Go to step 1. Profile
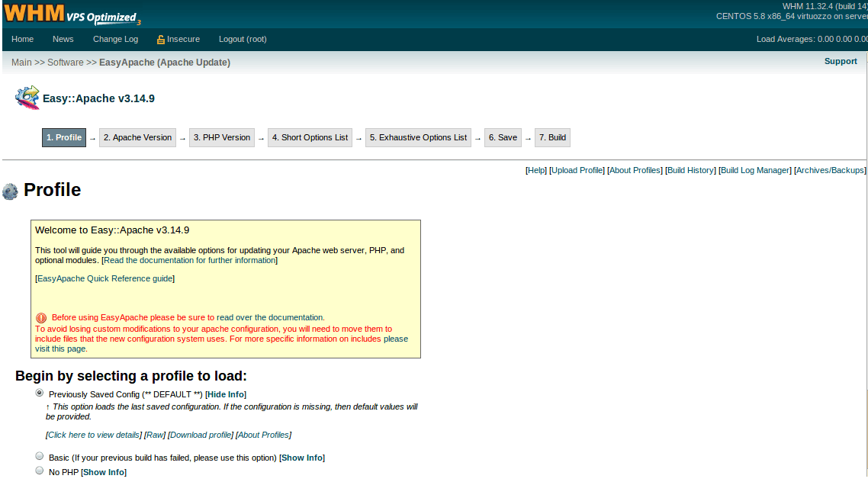Screen dimensions: 868x482 (64, 137)
